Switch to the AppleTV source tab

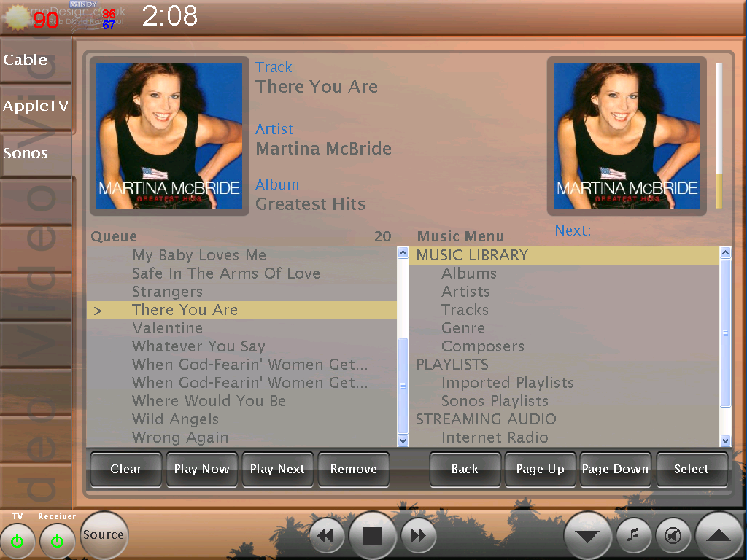click(36, 106)
